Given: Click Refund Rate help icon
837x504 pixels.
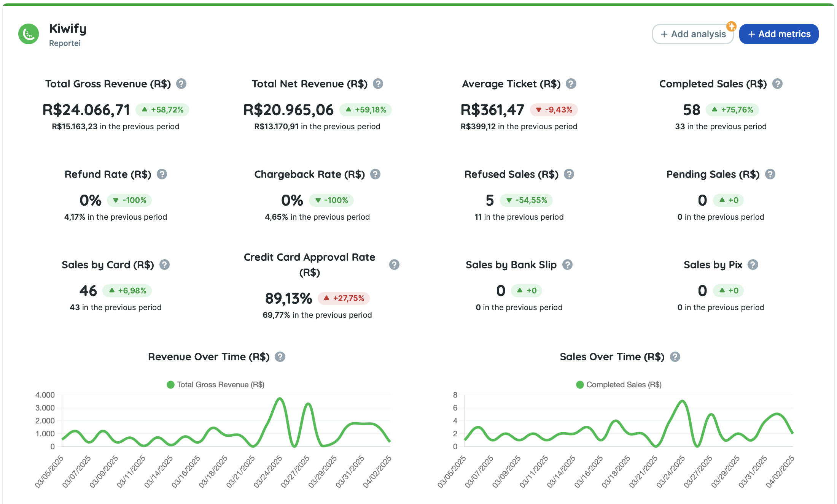Looking at the screenshot, I should (x=162, y=174).
